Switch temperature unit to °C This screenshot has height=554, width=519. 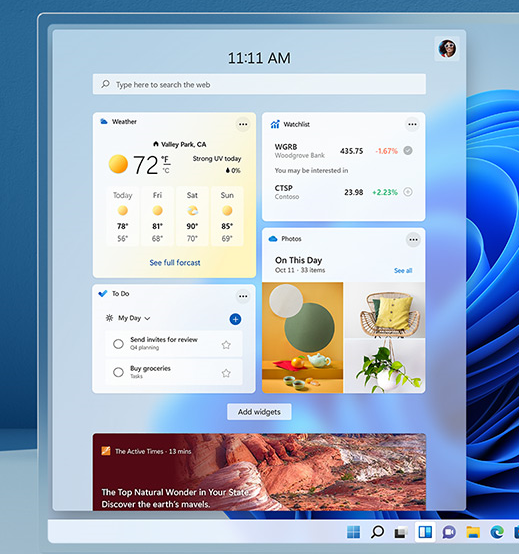(166, 170)
